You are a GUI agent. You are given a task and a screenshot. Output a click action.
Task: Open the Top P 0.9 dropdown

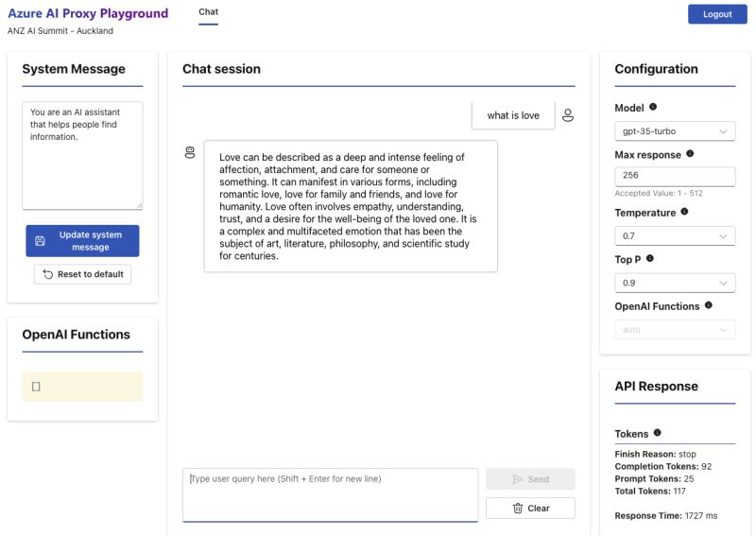coord(675,283)
